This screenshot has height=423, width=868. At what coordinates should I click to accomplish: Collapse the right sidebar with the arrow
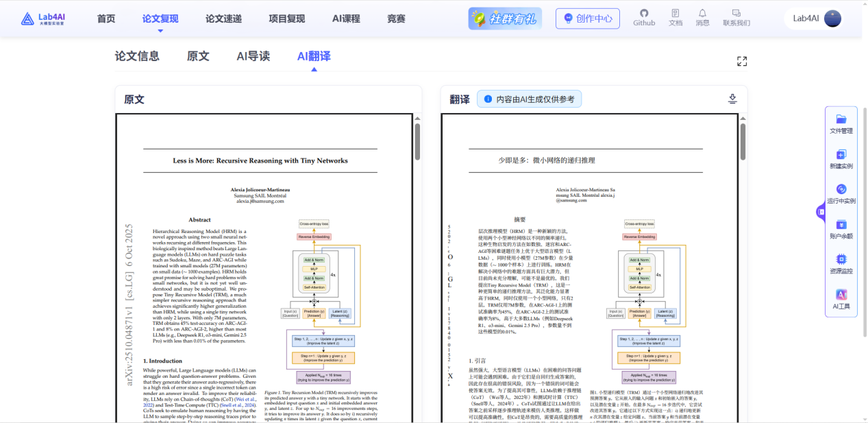821,213
